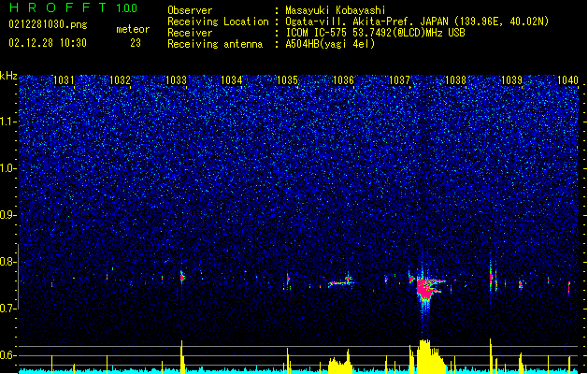Select antenna text A504HB(yagi 4el)
The image size is (588, 374).
[330, 44]
